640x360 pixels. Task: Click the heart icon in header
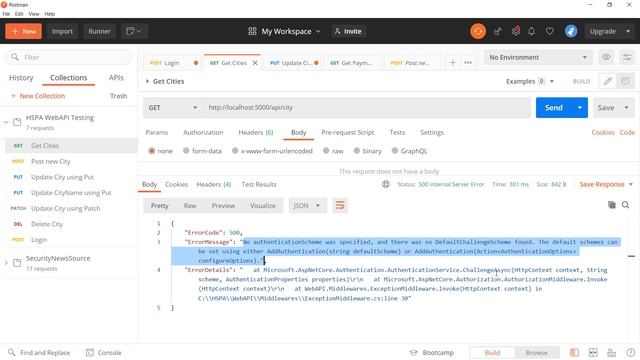pos(550,31)
